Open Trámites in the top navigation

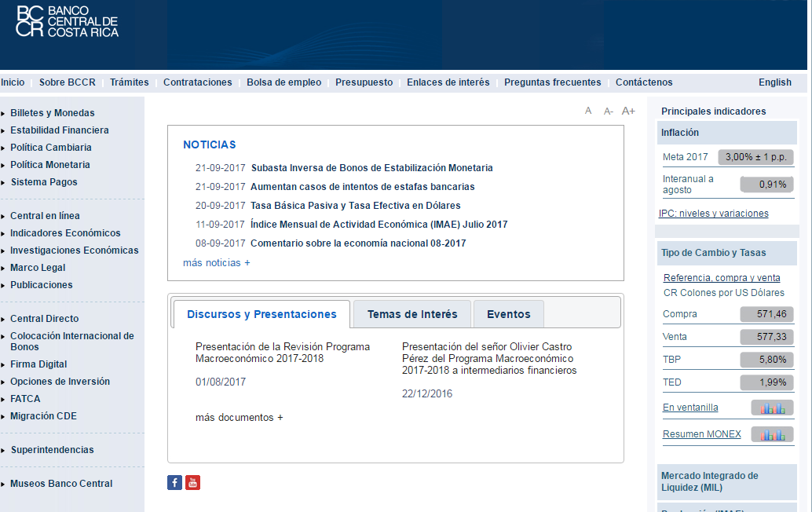coord(130,82)
